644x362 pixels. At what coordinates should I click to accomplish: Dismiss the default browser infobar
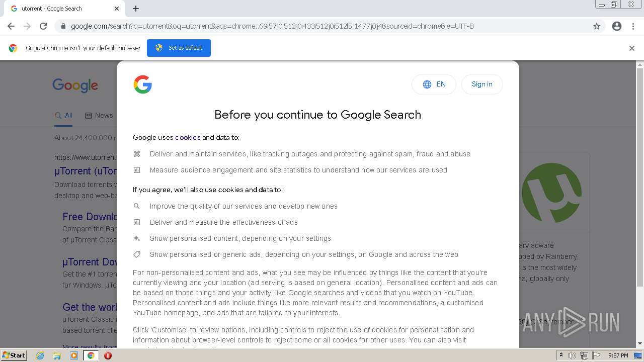point(632,48)
